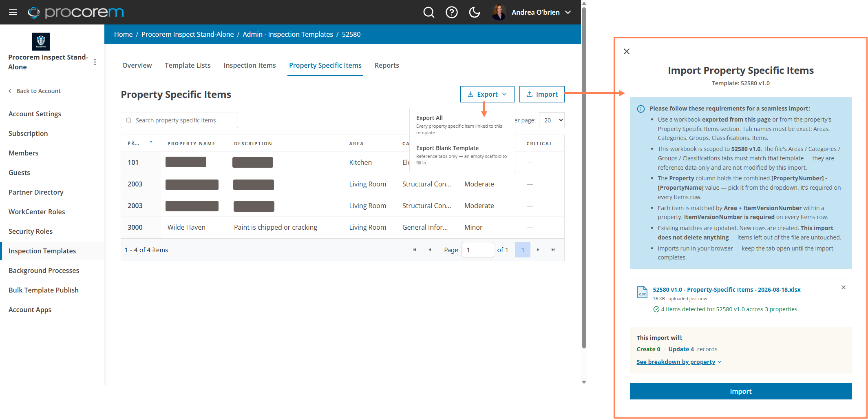Screen dimensions: 868x419
Task: Go to the last page
Action: tap(553, 250)
